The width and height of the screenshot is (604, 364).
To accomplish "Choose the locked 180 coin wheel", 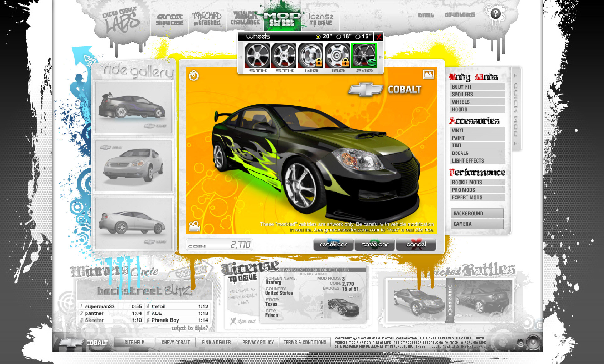I will click(x=338, y=56).
